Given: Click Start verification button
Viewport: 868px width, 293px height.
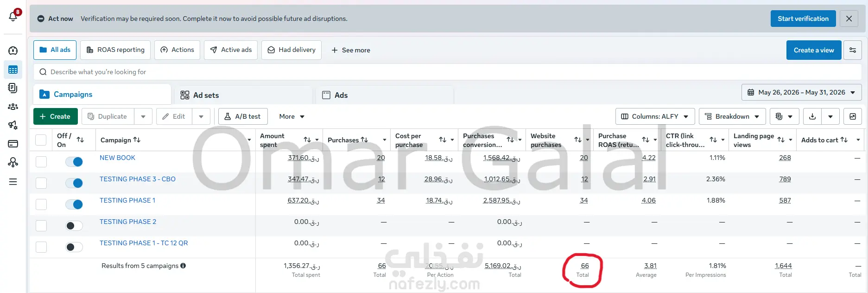Looking at the screenshot, I should pos(803,19).
